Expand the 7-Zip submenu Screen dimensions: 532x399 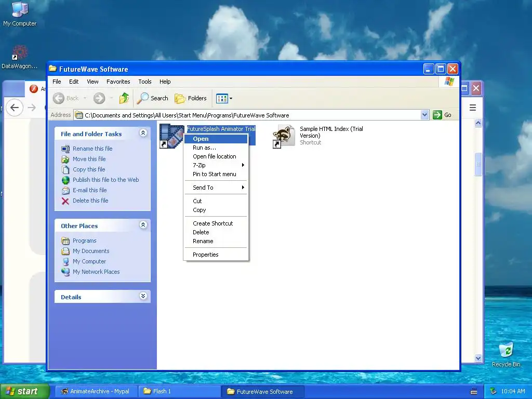pyautogui.click(x=216, y=165)
